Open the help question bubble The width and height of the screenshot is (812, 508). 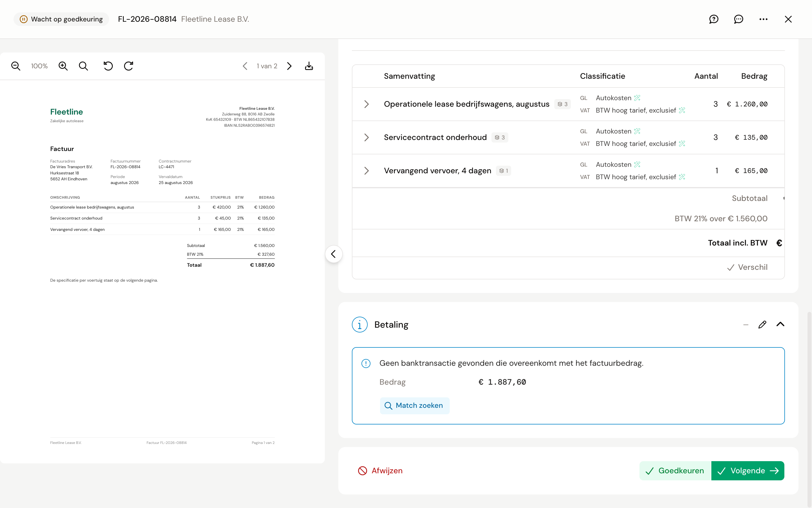(x=714, y=19)
